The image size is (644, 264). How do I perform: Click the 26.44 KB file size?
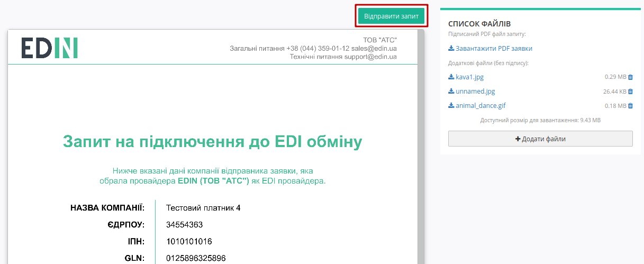(614, 91)
